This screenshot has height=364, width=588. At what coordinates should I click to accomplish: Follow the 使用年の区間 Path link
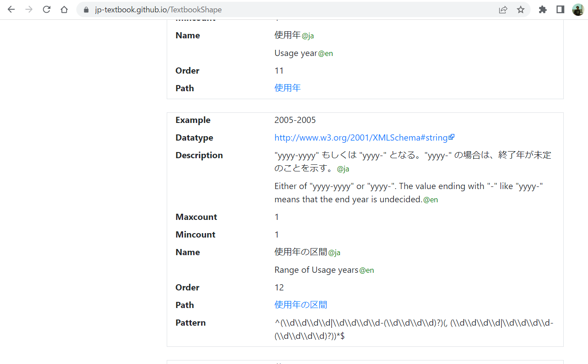point(300,305)
